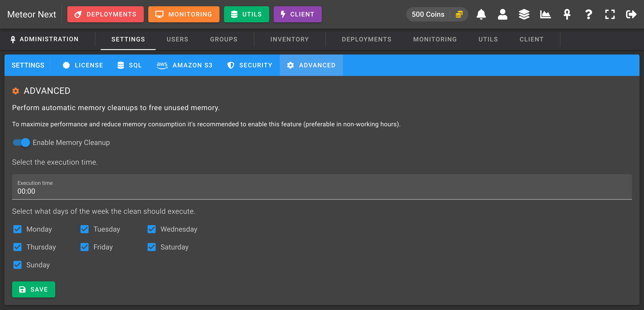This screenshot has height=310, width=644.
Task: Click the Administration heading
Action: point(44,39)
